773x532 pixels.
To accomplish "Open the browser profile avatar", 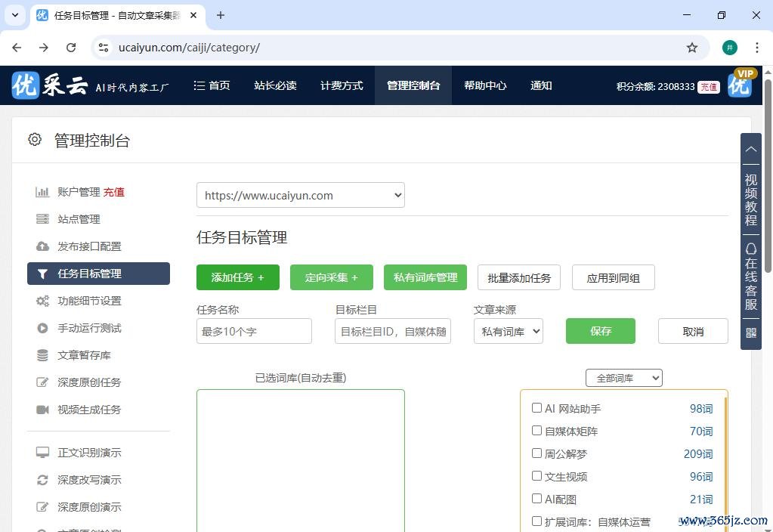I will tap(730, 48).
